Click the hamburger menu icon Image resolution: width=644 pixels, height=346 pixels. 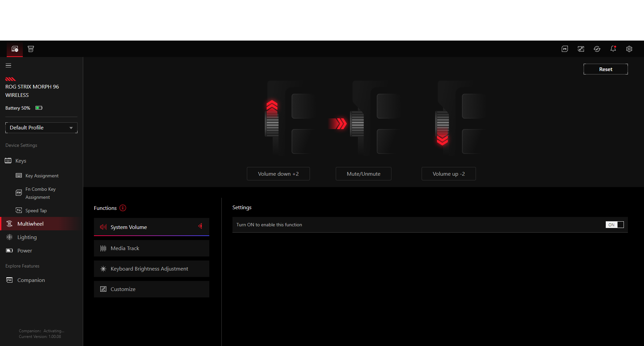[x=8, y=65]
